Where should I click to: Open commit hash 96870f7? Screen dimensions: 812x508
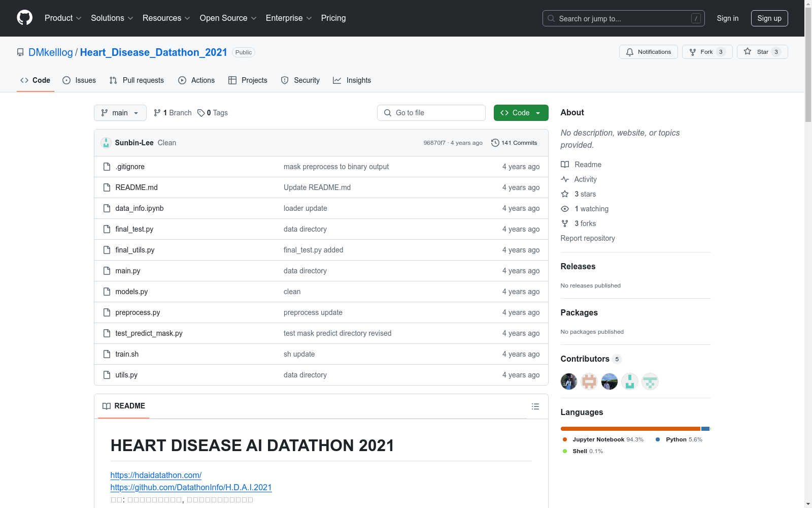(x=434, y=143)
